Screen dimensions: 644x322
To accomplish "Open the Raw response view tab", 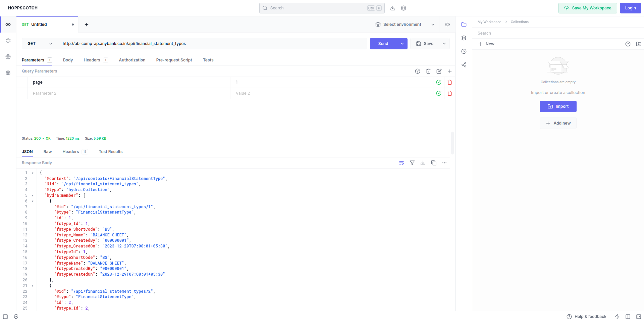I will pyautogui.click(x=47, y=152).
